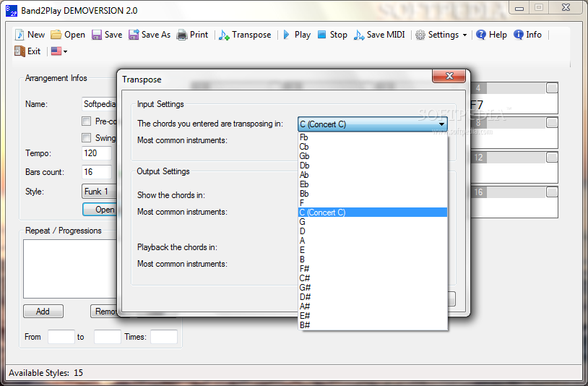Select C# in the dropdown list
This screenshot has height=386, width=588.
click(373, 278)
